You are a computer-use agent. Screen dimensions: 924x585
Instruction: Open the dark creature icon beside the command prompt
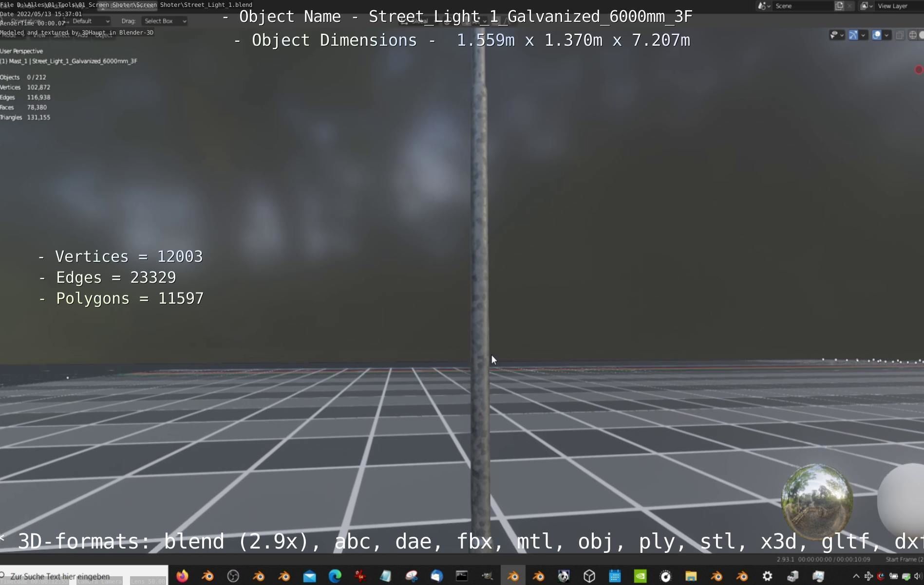click(x=487, y=576)
